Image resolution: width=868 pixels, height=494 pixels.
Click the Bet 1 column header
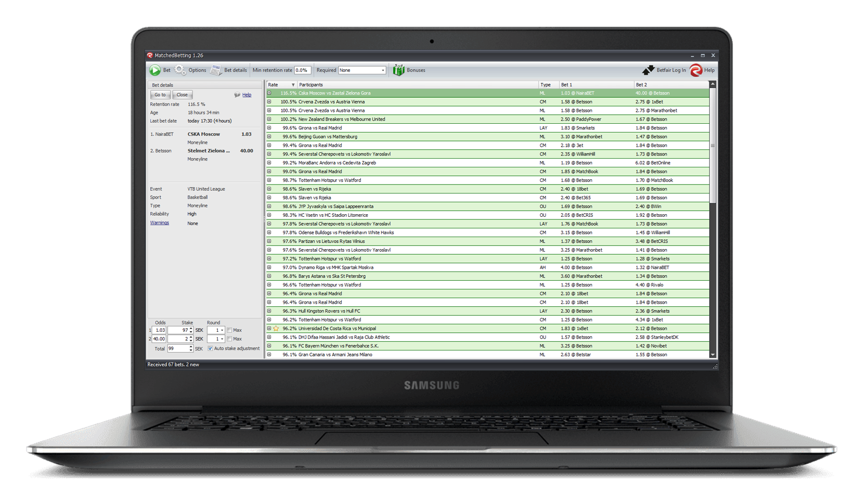[597, 85]
